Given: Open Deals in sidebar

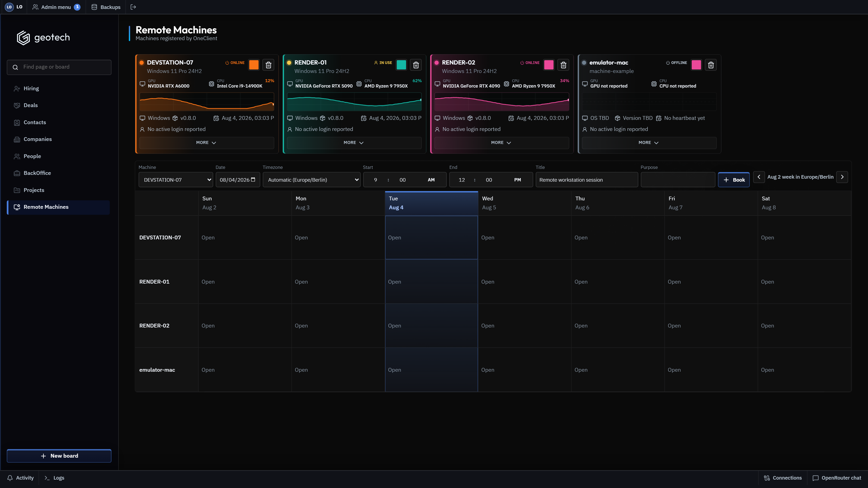Looking at the screenshot, I should pyautogui.click(x=58, y=105).
